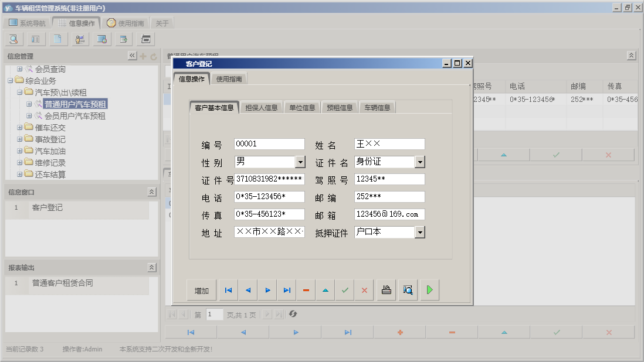Click the first-record navigation arrow in the dialog
This screenshot has width=644, height=362.
tap(228, 289)
